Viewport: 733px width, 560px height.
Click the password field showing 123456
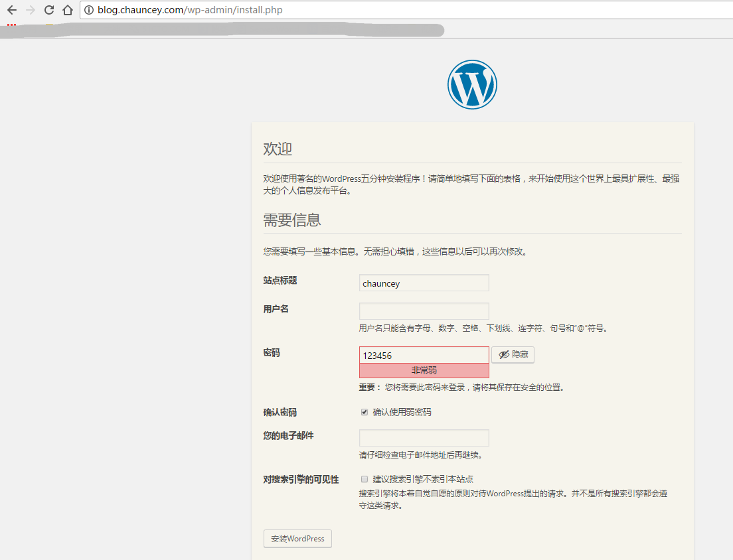coord(424,356)
